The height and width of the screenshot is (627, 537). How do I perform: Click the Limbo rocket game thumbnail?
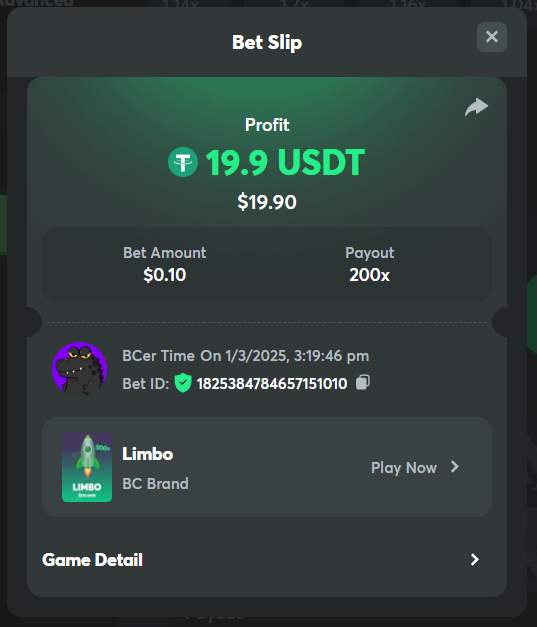(87, 467)
